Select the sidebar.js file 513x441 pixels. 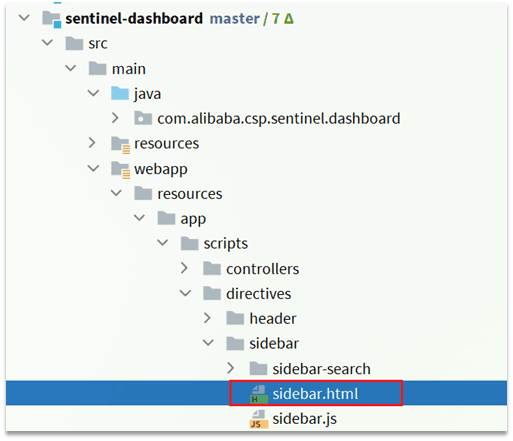[x=304, y=419]
